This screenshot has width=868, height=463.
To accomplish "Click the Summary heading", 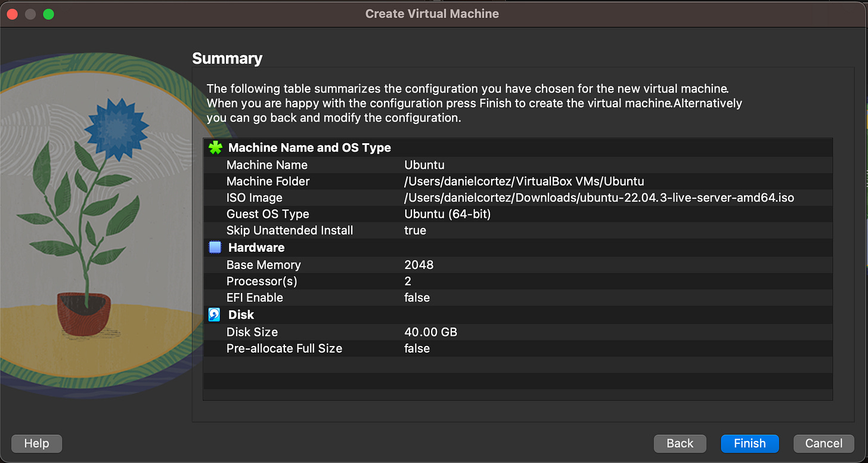I will click(x=227, y=58).
